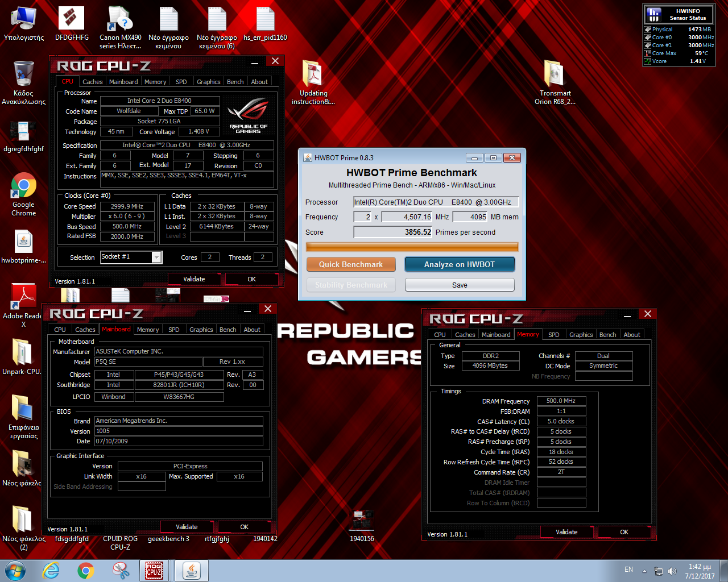
Task: Open SPD tab in CPU tab window
Action: [x=181, y=82]
